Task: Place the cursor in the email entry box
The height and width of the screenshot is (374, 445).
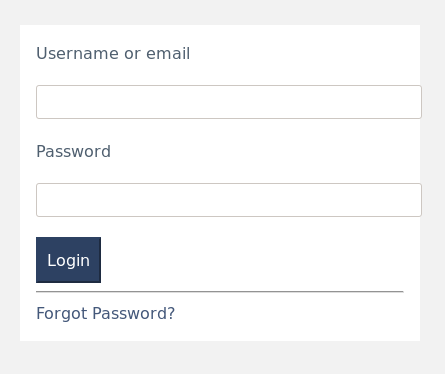Action: 229,102
